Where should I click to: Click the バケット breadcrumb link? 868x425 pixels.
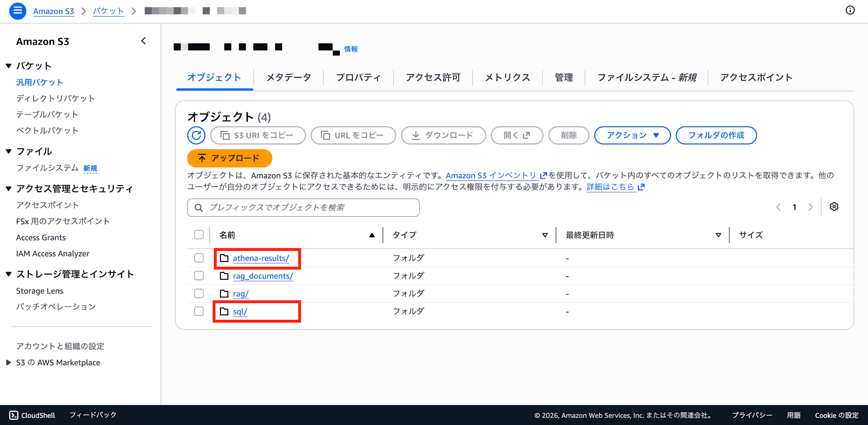pos(108,11)
